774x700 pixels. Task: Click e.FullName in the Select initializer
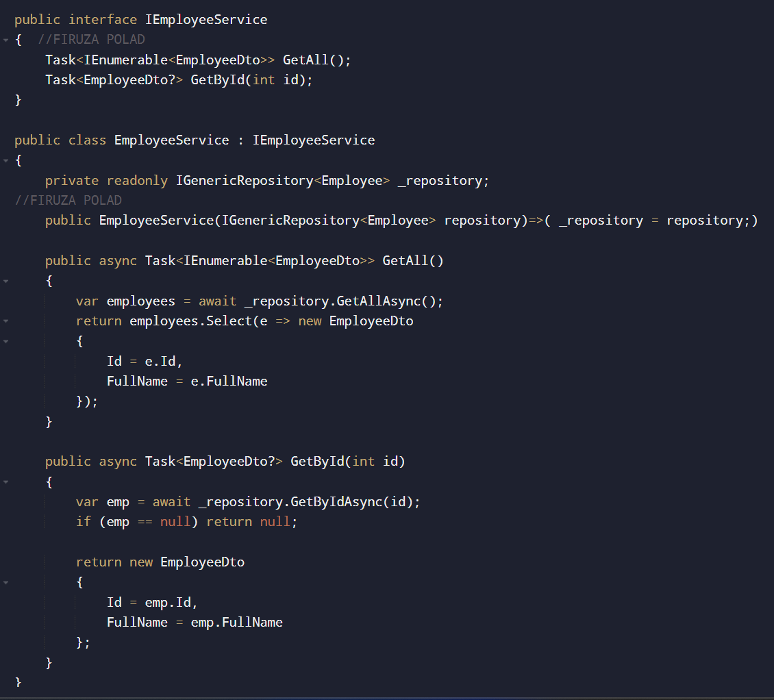coord(229,381)
